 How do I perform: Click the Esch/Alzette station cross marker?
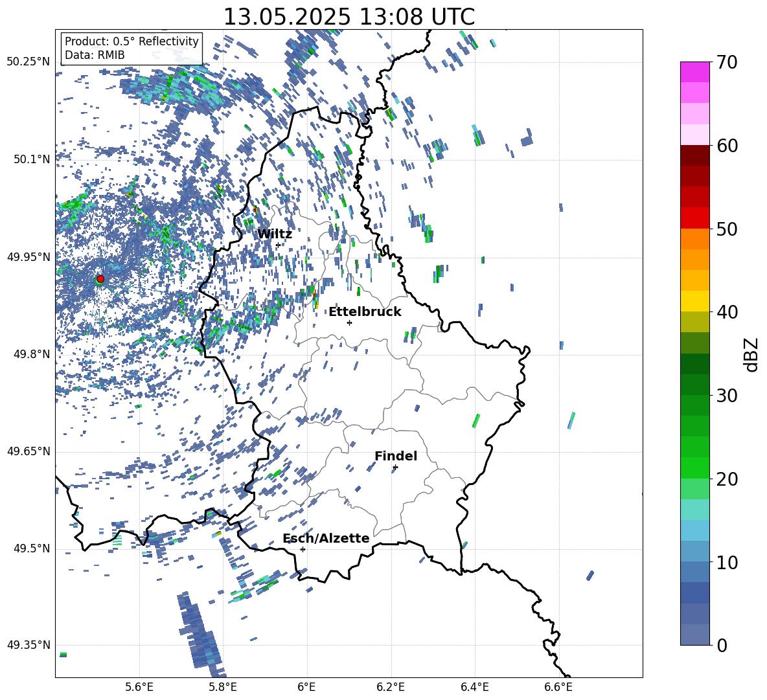(303, 549)
